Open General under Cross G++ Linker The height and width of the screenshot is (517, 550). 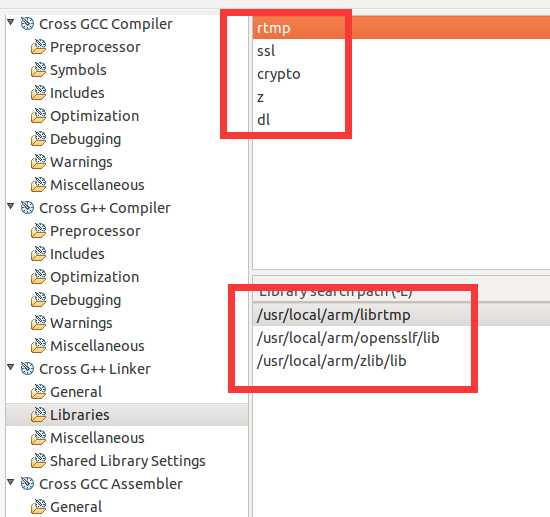point(76,392)
